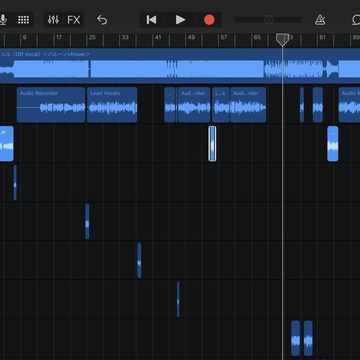Select the seventh-track thin region near bar 46
Viewport: 360px width, 360px height.
click(178, 299)
